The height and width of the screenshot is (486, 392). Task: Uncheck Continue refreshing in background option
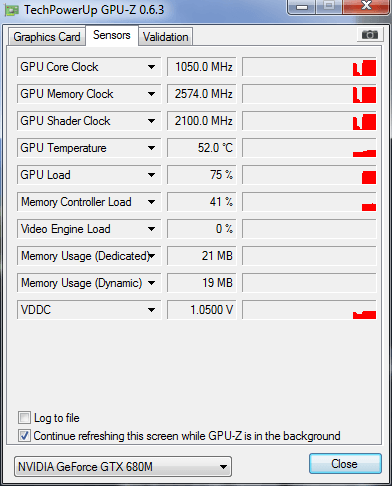(x=24, y=435)
